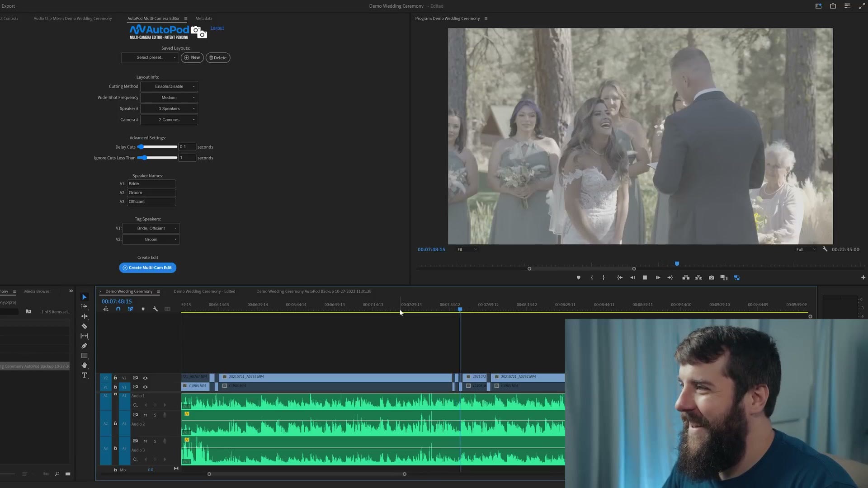Click Go to In in Program monitor

[620, 277]
